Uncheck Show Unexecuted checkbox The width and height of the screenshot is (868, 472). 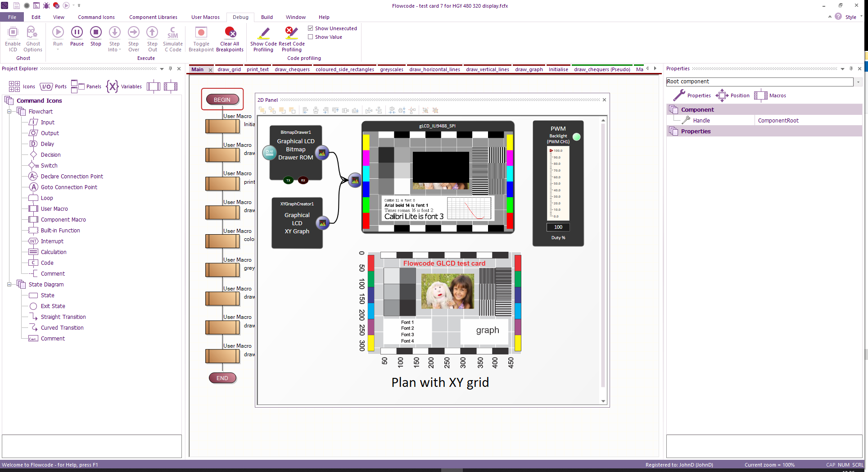[311, 28]
